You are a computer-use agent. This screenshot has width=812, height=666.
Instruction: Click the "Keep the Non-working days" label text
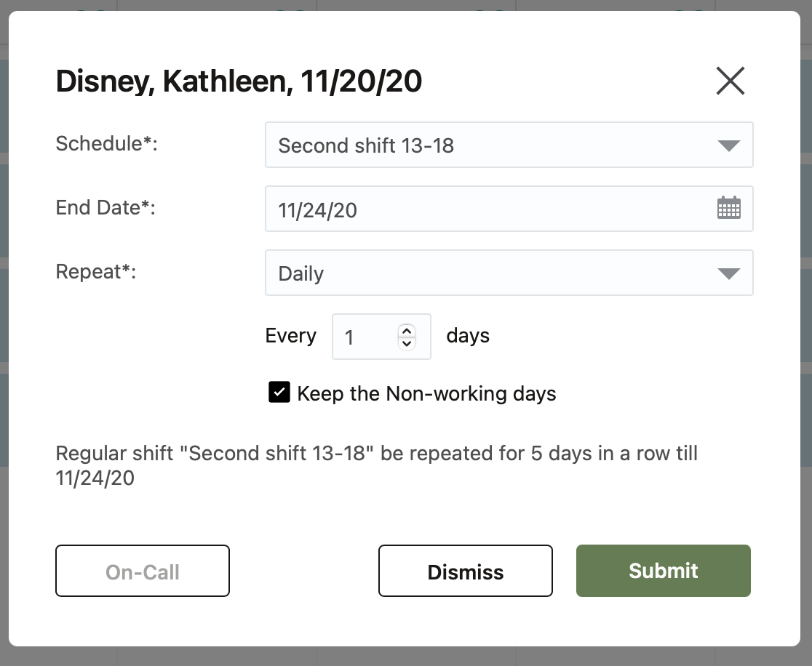426,394
